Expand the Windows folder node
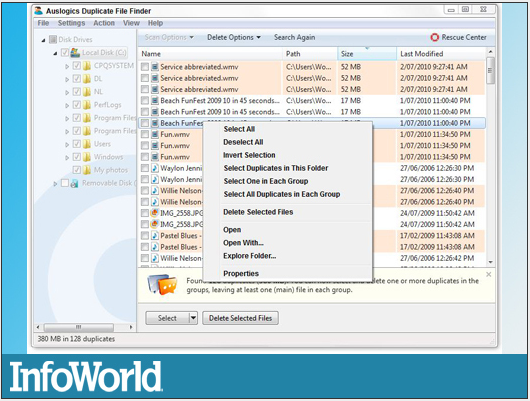This screenshot has width=530, height=401. click(x=67, y=158)
